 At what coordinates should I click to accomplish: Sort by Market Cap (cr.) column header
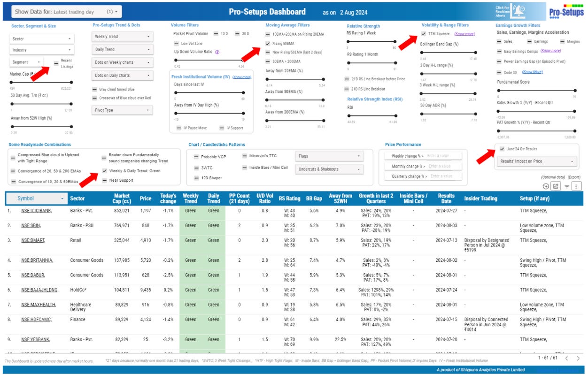pos(122,199)
